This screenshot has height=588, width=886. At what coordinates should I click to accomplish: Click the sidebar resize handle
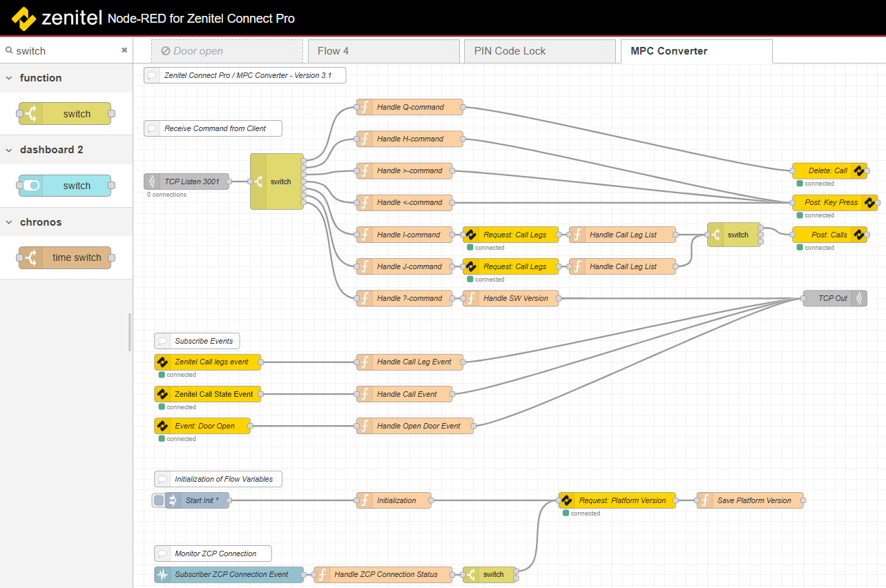point(130,333)
